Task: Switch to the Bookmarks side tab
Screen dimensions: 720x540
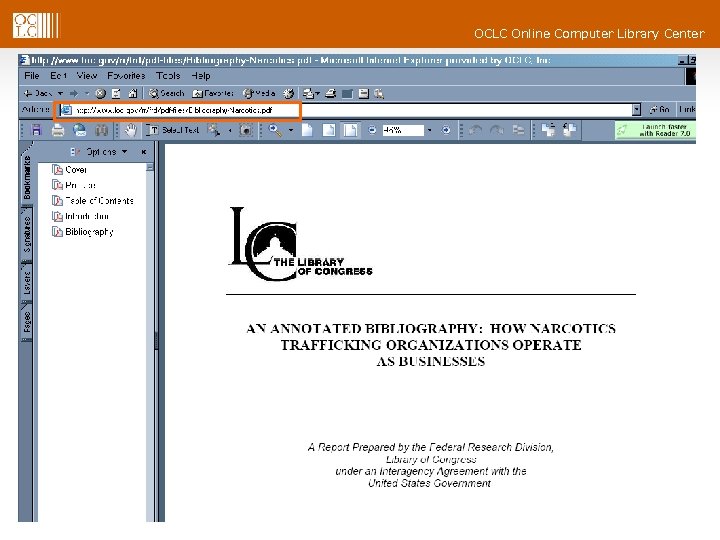Action: pyautogui.click(x=27, y=177)
